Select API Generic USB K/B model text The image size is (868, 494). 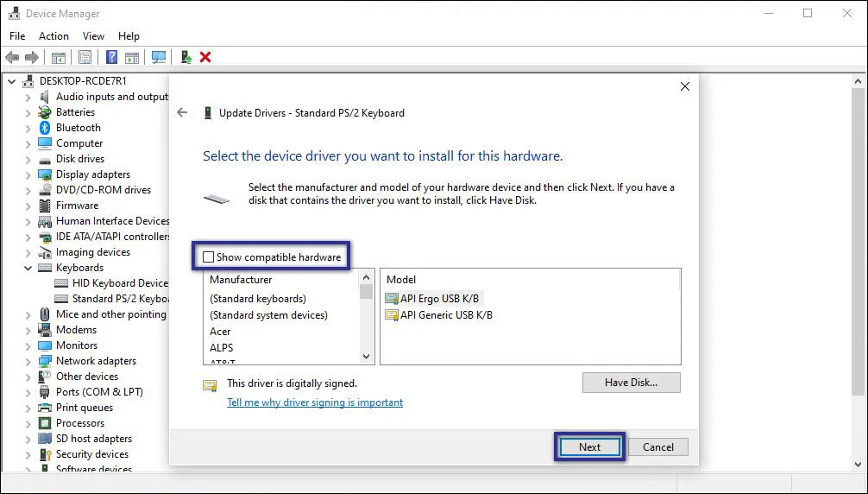coord(446,315)
